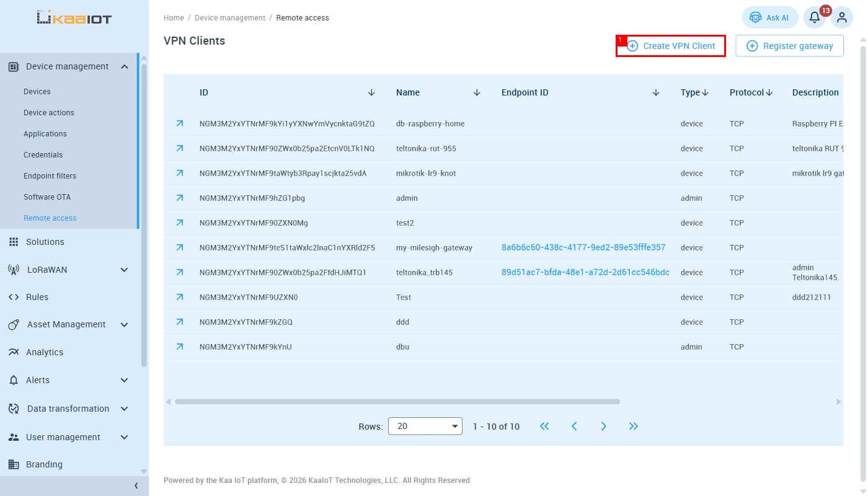Open the Credentials menu item
This screenshot has height=496, width=868.
click(43, 154)
